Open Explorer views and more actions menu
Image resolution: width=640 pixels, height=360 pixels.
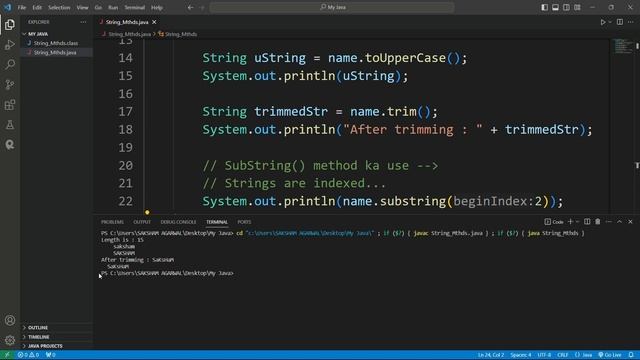click(83, 22)
